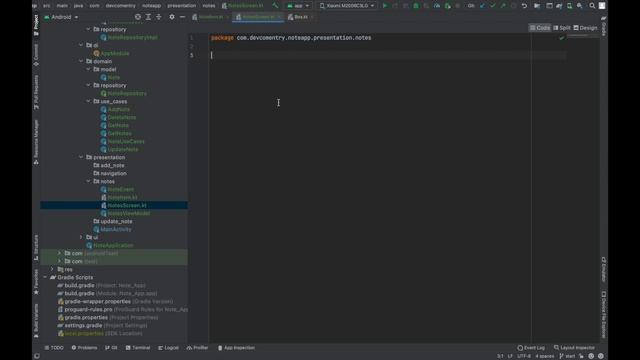Image resolution: width=640 pixels, height=360 pixels.
Task: Toggle the Emulator tool window
Action: [603, 269]
